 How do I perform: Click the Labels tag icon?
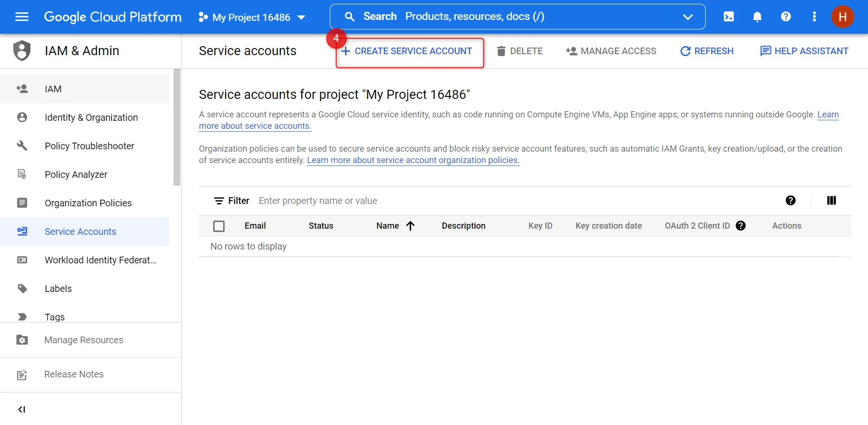tap(22, 289)
